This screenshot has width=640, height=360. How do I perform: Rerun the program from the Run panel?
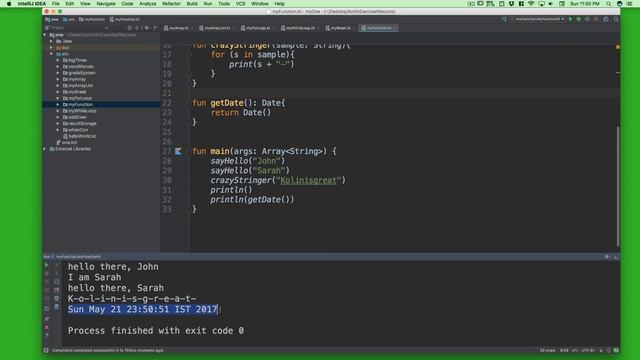pyautogui.click(x=47, y=265)
